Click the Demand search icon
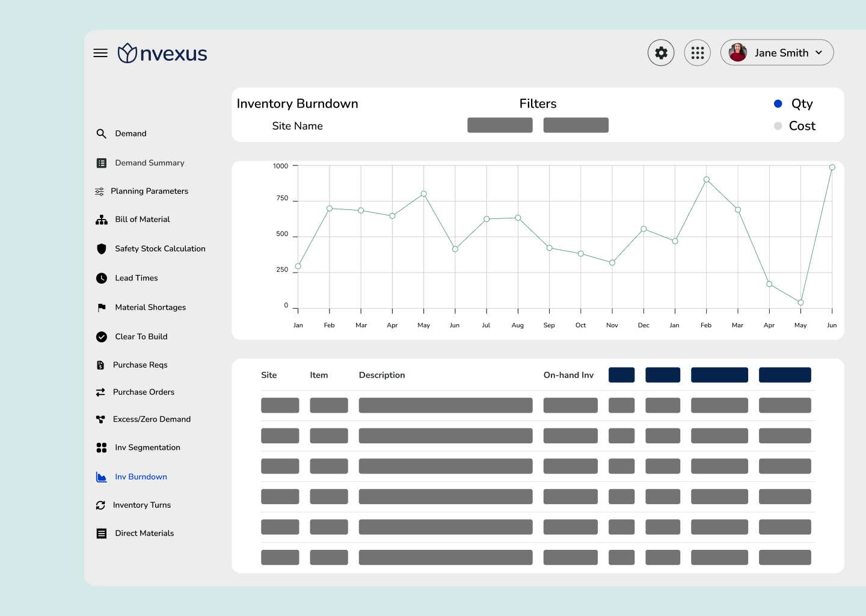This screenshot has height=616, width=866. point(101,134)
